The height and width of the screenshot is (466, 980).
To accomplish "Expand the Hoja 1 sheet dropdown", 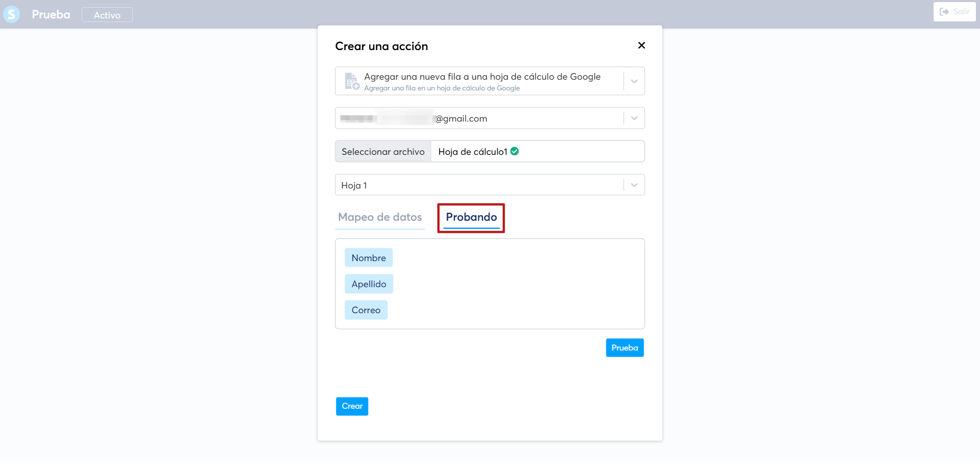I will click(634, 185).
